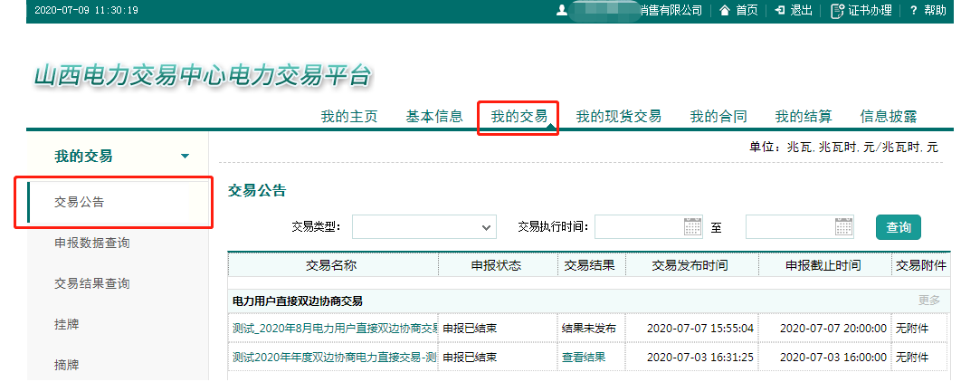Open 交易结果查询 in sidebar
The width and height of the screenshot is (980, 382).
(91, 283)
